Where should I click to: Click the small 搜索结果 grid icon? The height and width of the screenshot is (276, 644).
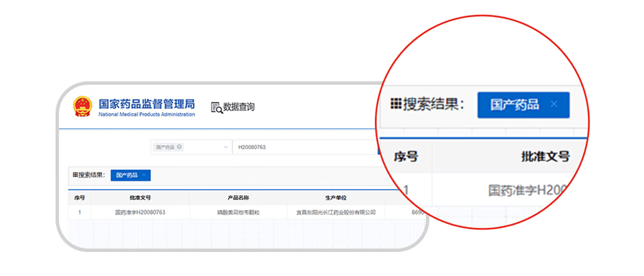tap(75, 175)
